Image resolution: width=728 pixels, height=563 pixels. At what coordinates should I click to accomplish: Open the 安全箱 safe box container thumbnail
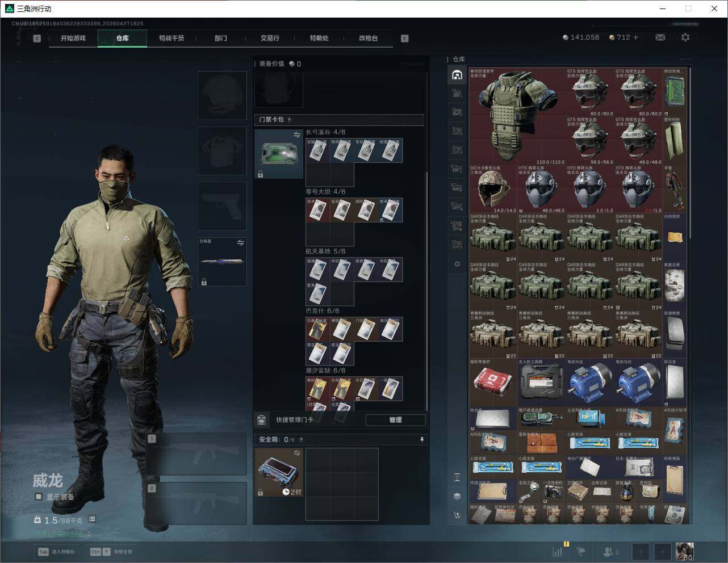point(279,472)
